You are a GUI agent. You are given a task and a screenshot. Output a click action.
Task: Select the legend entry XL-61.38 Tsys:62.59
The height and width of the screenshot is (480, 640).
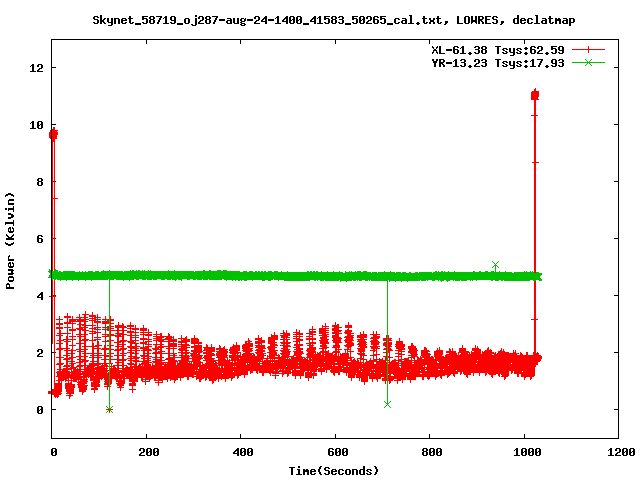(x=498, y=50)
